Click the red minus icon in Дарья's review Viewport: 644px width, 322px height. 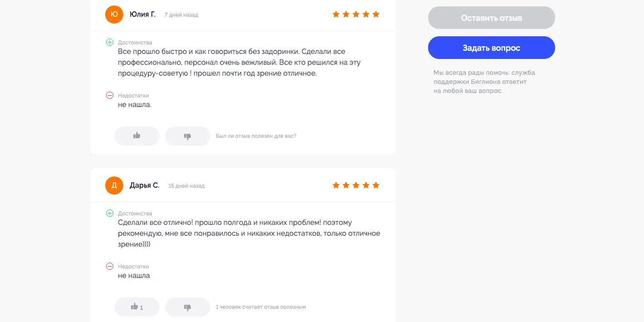[x=110, y=266]
